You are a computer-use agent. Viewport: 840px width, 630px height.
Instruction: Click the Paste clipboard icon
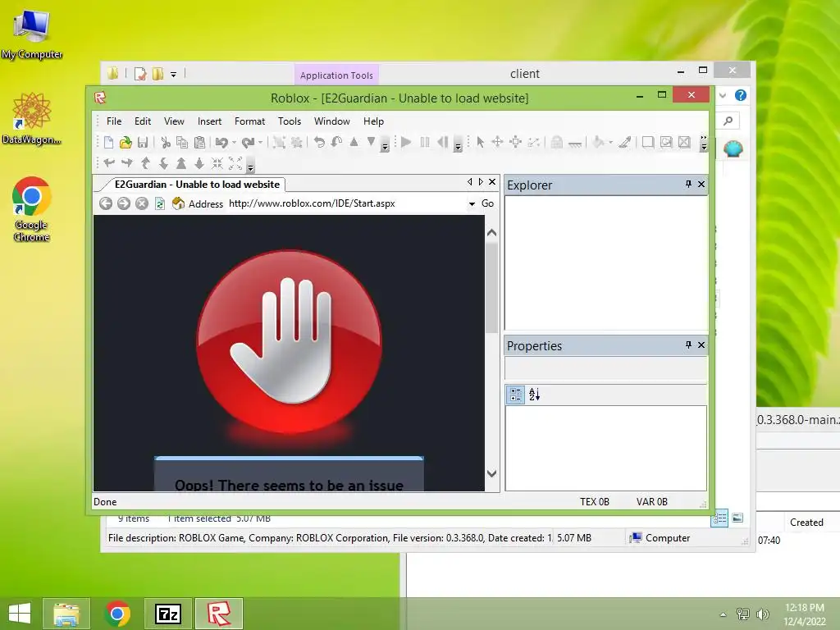(x=199, y=143)
